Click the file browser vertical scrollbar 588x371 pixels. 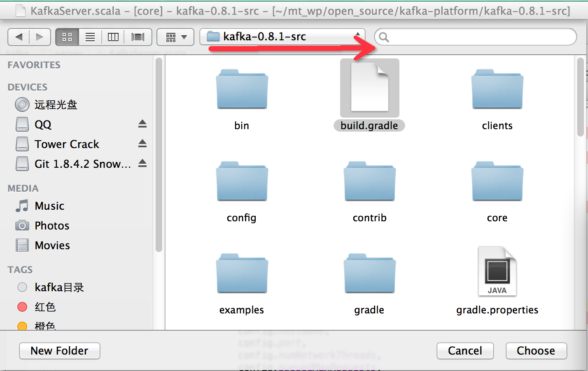pyautogui.click(x=581, y=97)
